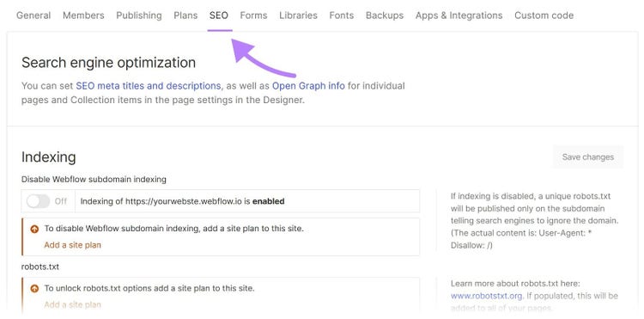
Task: Click the Indexing section heading
Action: (x=48, y=157)
